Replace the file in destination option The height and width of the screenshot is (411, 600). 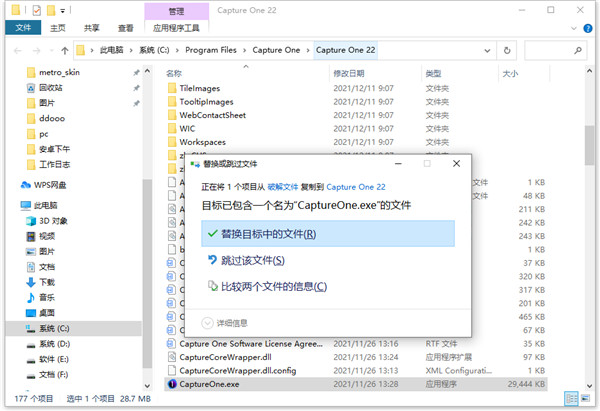click(x=328, y=233)
